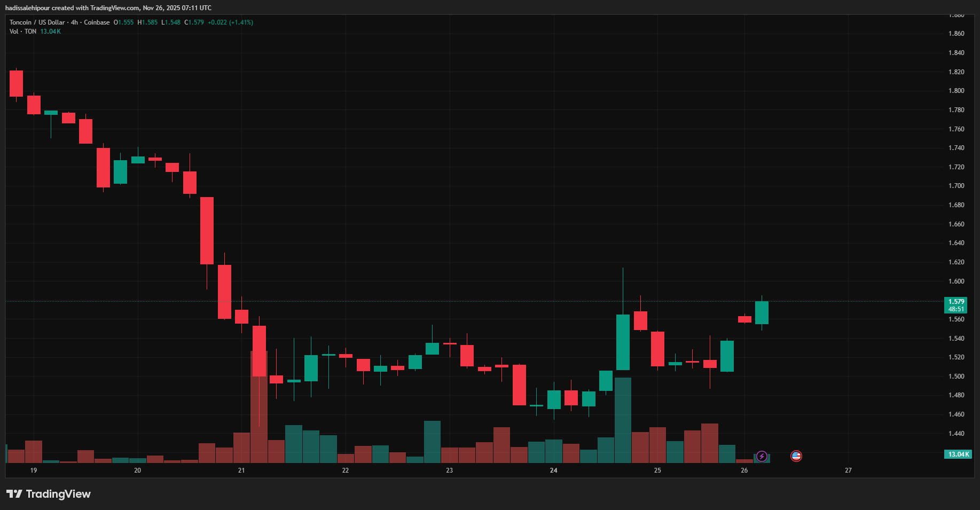Click date label 19 on time axis
Image resolution: width=980 pixels, height=510 pixels.
[x=34, y=470]
